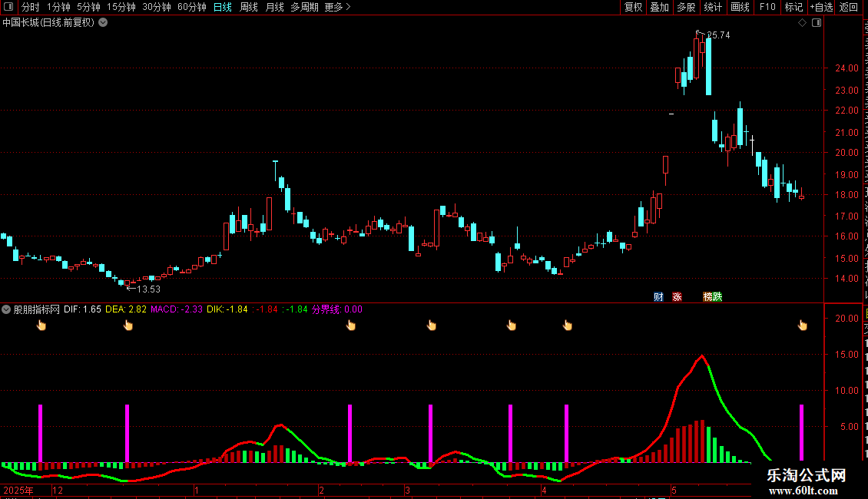Toggle the right info panel icon
This screenshot has width=868, height=499.
817,23
